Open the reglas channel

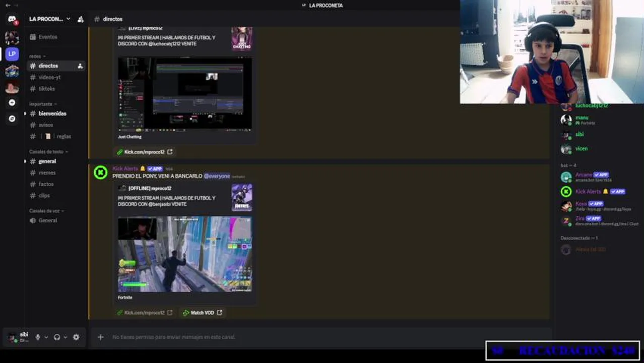(55, 136)
